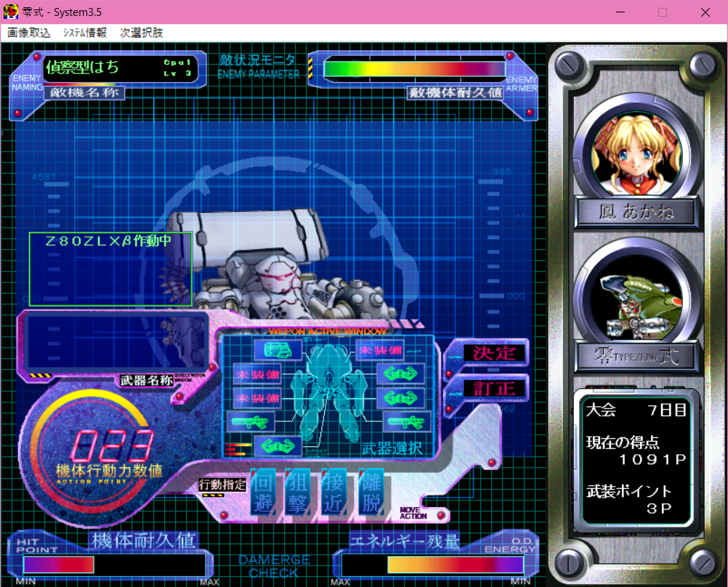The width and height of the screenshot is (728, 587).
Task: Open the 画像取込 menu
Action: tap(29, 33)
